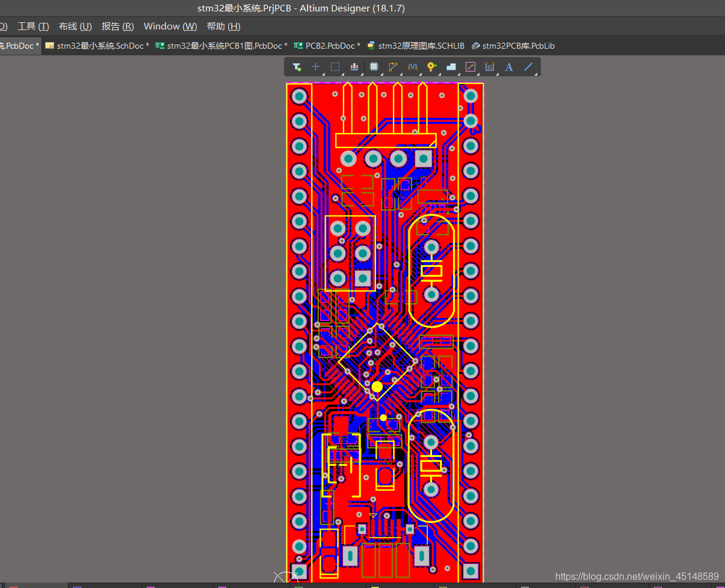Click the Place Component chip icon

click(374, 67)
